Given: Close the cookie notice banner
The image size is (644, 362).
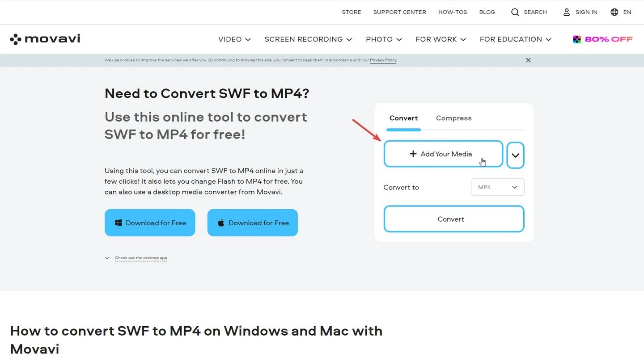Looking at the screenshot, I should pyautogui.click(x=528, y=60).
